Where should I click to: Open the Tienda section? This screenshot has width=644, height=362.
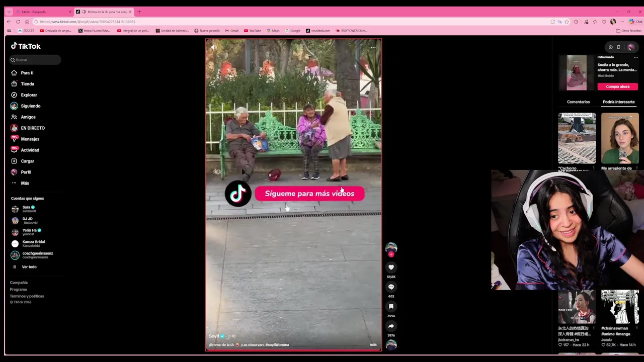[23, 84]
